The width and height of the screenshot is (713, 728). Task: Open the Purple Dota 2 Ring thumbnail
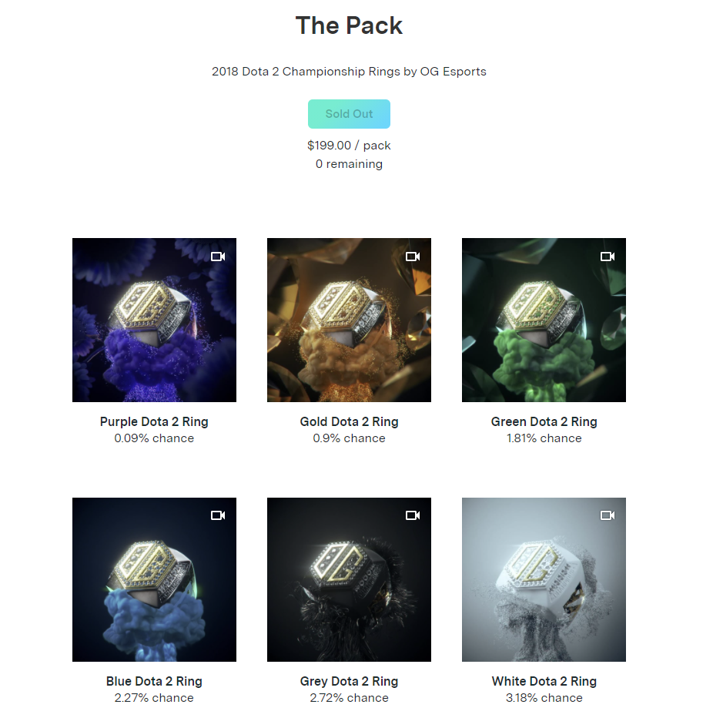point(154,320)
